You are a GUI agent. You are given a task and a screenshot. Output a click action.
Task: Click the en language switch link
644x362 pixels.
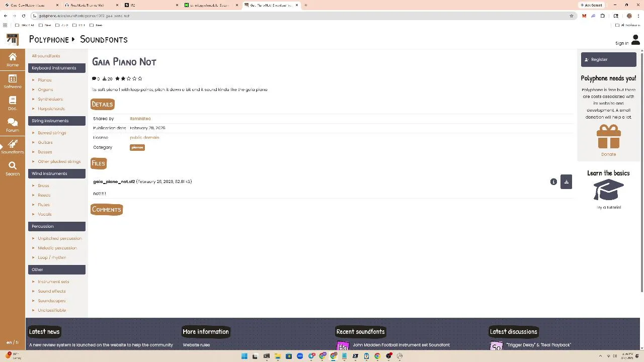(x=9, y=342)
